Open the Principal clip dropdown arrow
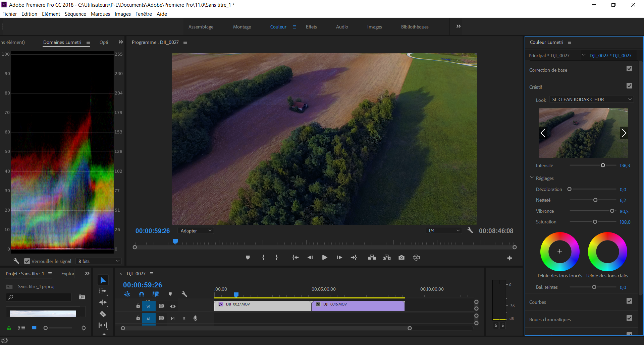Image resolution: width=644 pixels, height=345 pixels. [x=584, y=55]
